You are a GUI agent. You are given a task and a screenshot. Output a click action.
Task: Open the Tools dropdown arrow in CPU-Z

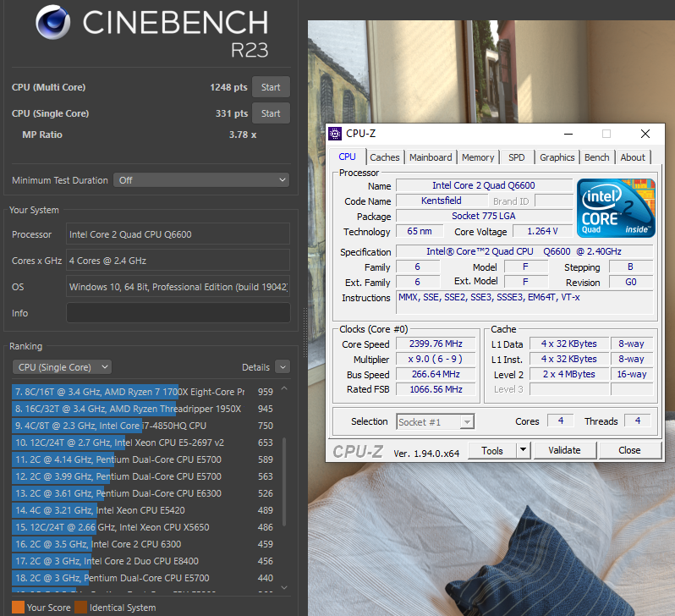tap(523, 451)
